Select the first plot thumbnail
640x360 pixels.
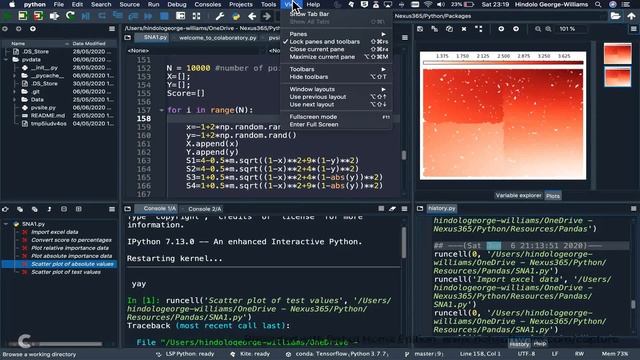coord(618,53)
